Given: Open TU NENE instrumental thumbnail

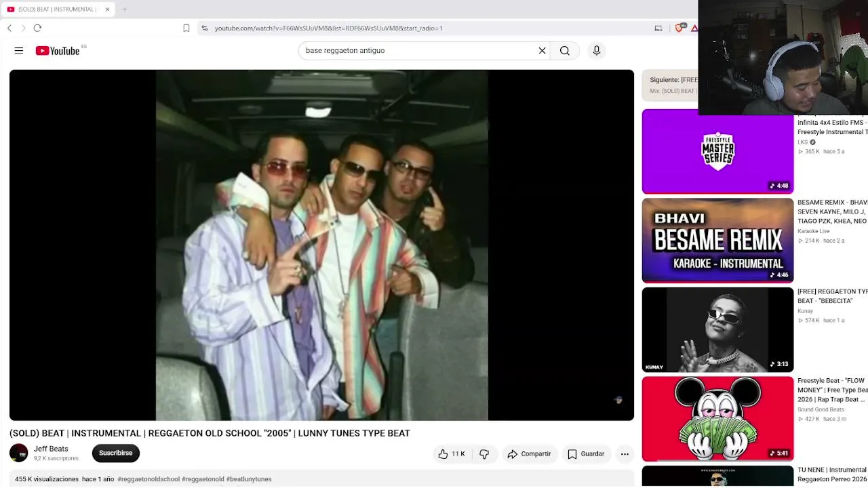Looking at the screenshot, I should coord(717,476).
